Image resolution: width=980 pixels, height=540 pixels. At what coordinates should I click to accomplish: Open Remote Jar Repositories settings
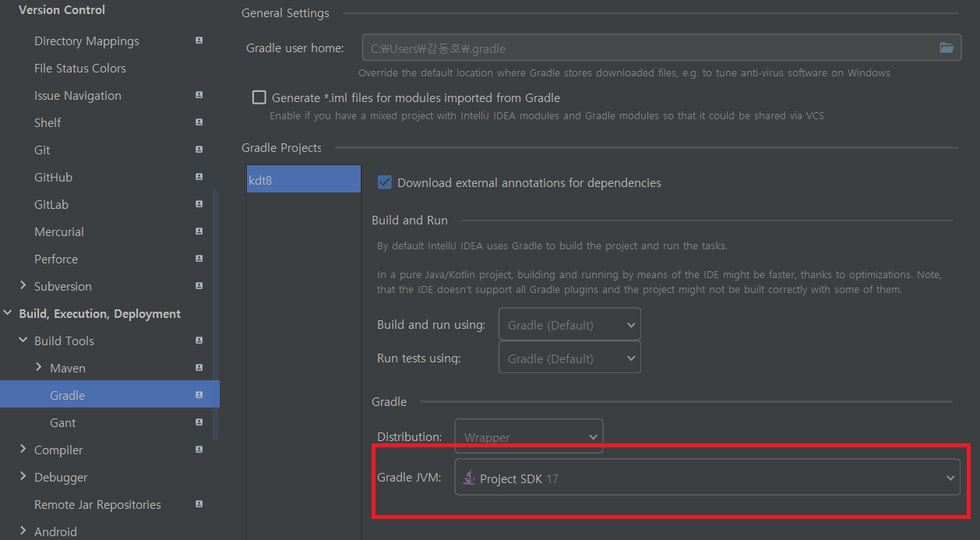coord(97,505)
